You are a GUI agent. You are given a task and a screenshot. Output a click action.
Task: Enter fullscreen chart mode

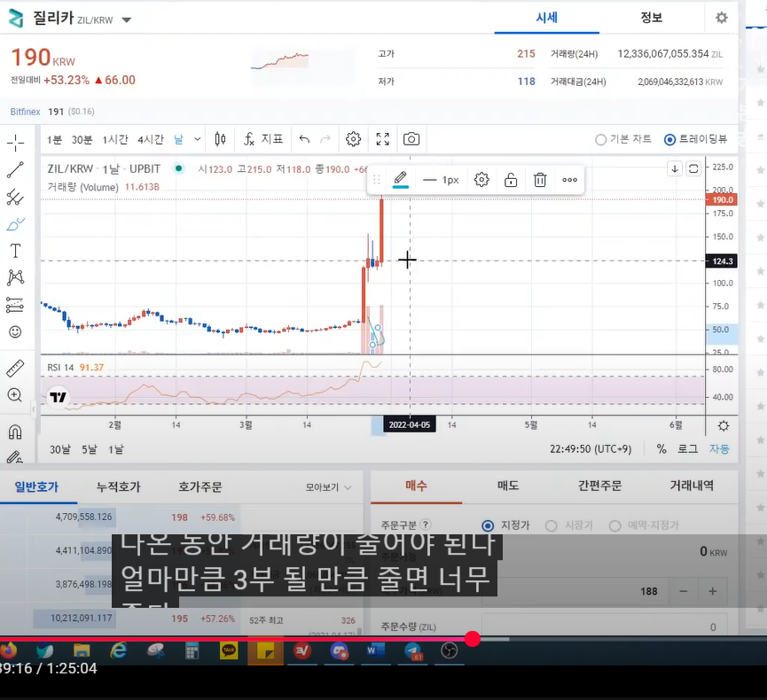tap(382, 139)
